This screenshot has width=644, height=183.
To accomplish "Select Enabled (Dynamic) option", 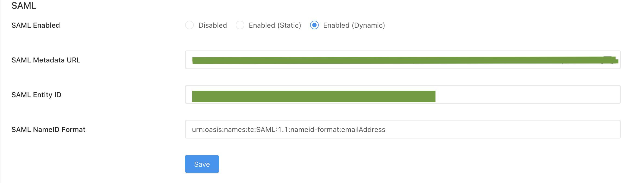I will click(x=314, y=25).
